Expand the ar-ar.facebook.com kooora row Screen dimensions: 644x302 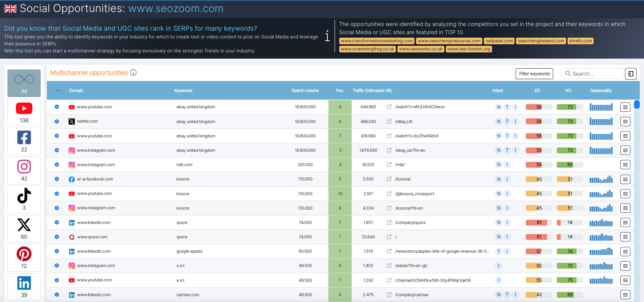[x=57, y=179]
